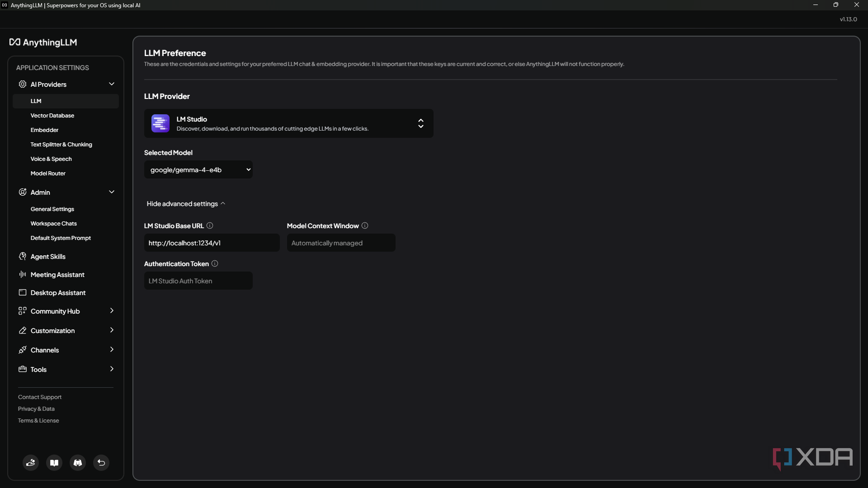The height and width of the screenshot is (488, 868).
Task: Expand the Channels chevron
Action: point(112,350)
